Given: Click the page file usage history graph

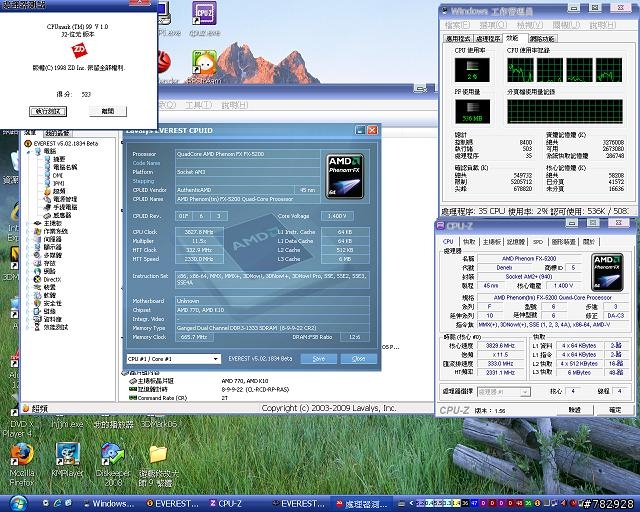Looking at the screenshot, I should [565, 111].
